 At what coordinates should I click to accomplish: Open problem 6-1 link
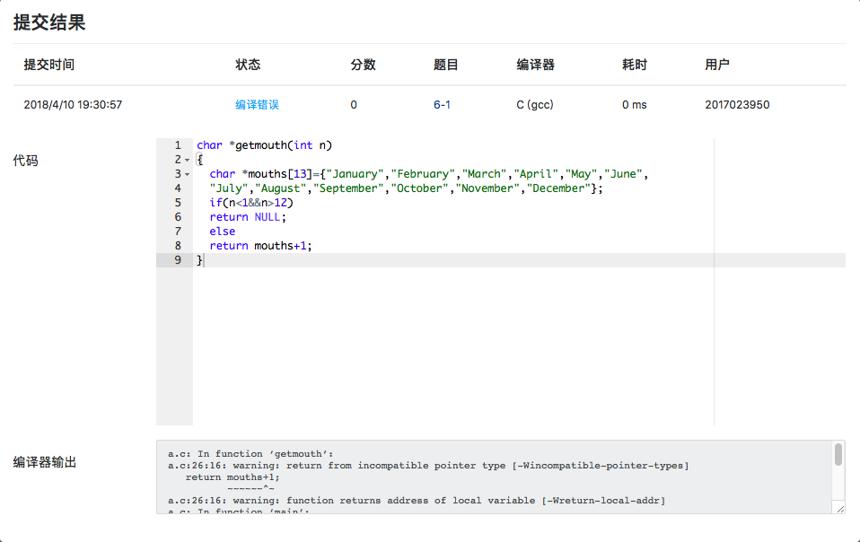(x=442, y=105)
